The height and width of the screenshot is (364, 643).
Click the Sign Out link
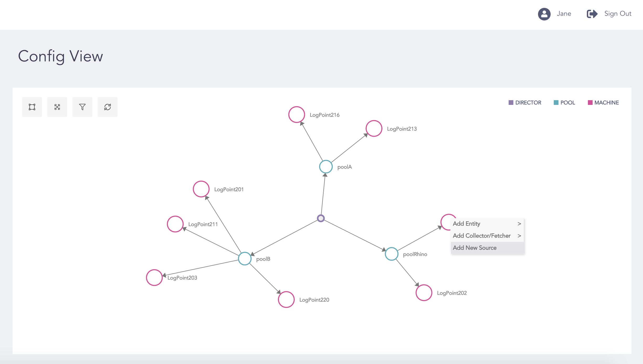(618, 14)
